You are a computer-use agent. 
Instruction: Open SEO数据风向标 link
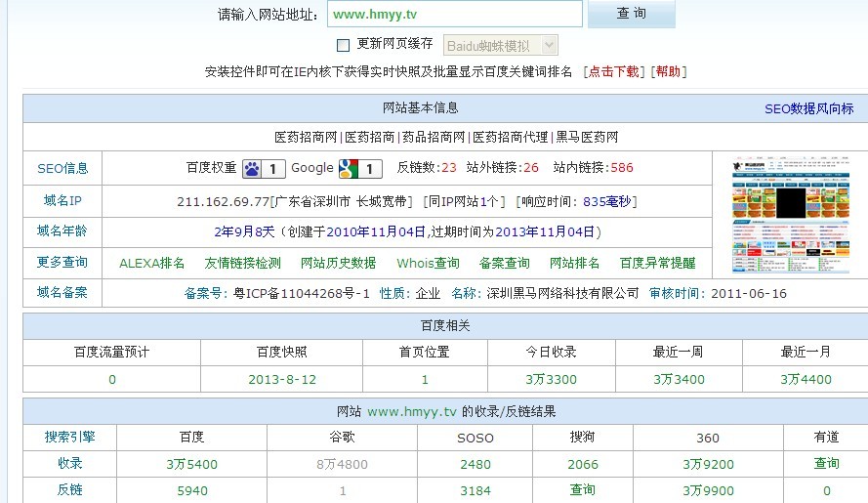pos(808,109)
